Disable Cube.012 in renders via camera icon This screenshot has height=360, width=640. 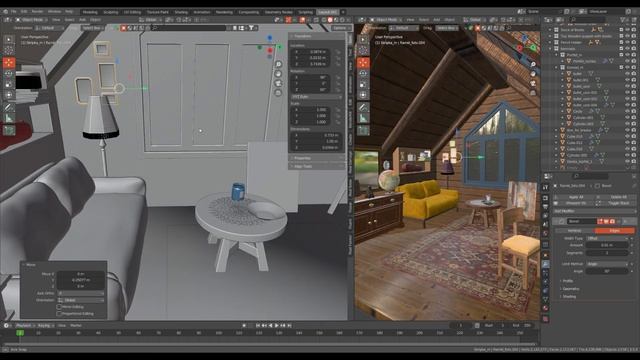tap(633, 143)
